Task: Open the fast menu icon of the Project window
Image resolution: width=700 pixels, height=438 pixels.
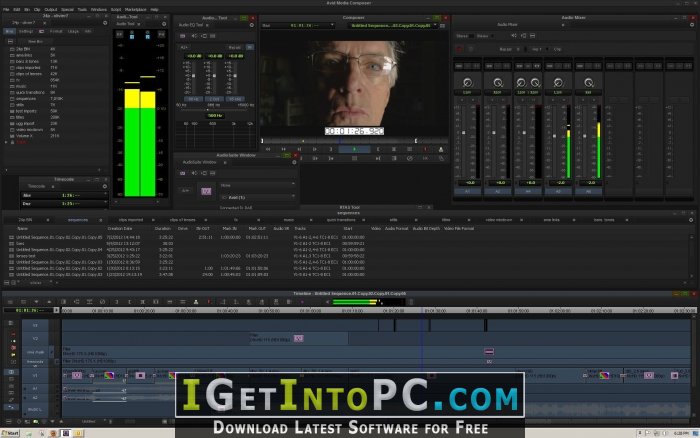Action: coord(105,23)
